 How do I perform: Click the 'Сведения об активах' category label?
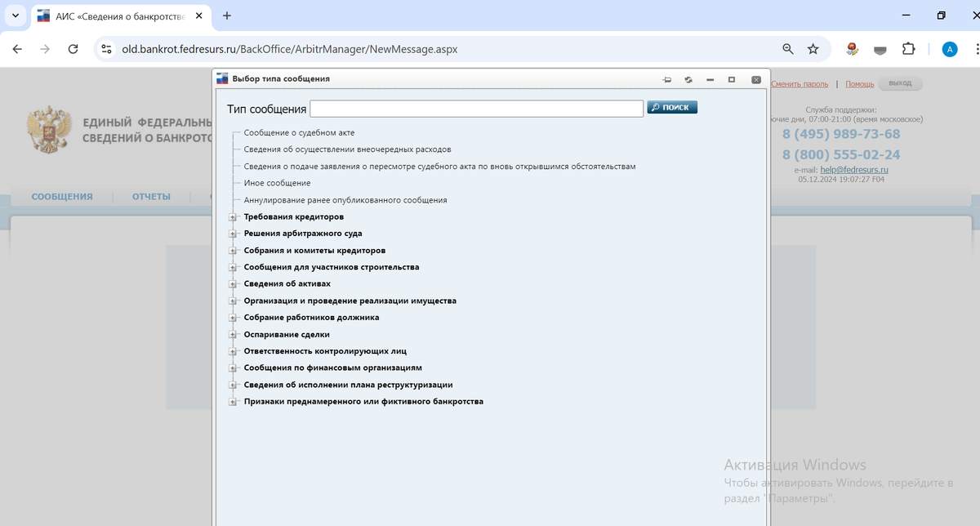point(287,284)
